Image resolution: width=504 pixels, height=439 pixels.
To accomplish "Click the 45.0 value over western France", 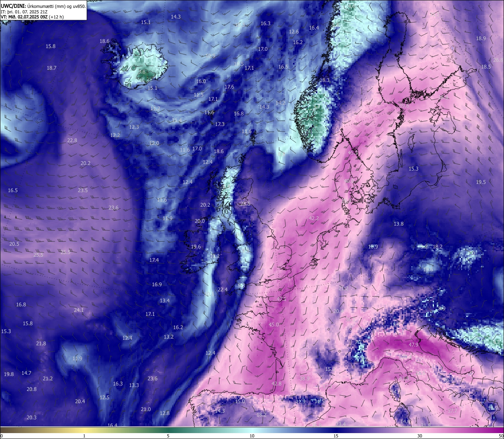I will pos(274,324).
